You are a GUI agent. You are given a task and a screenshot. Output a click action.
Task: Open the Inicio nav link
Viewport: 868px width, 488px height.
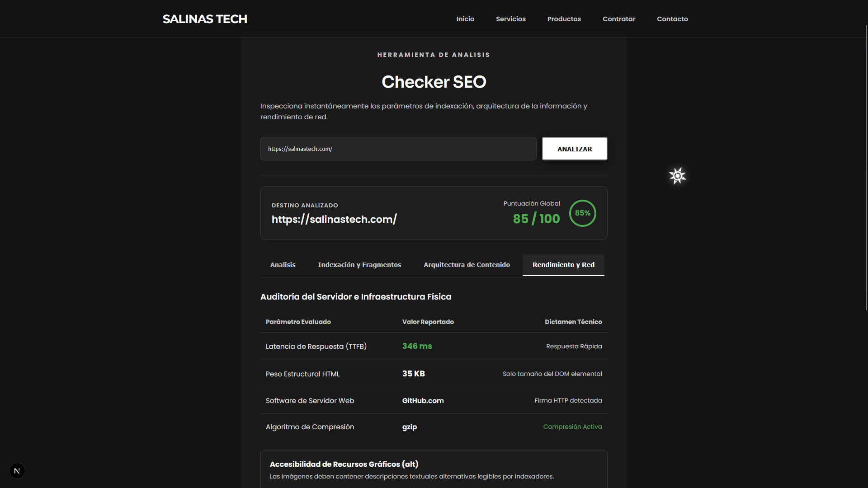[465, 19]
